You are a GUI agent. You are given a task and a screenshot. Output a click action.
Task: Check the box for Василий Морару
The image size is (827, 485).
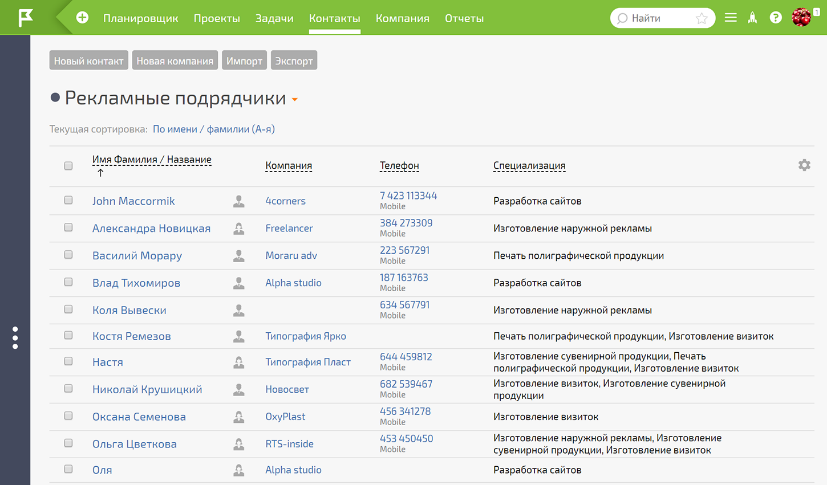pyautogui.click(x=69, y=255)
